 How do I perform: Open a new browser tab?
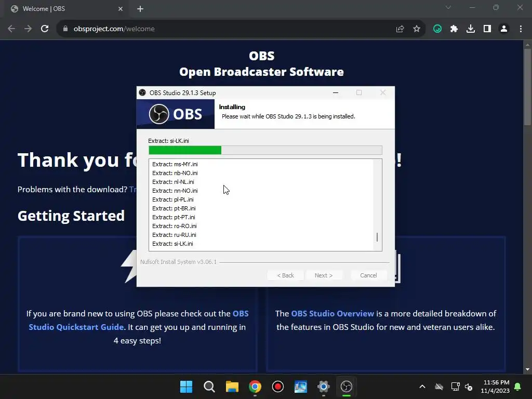[x=140, y=9]
